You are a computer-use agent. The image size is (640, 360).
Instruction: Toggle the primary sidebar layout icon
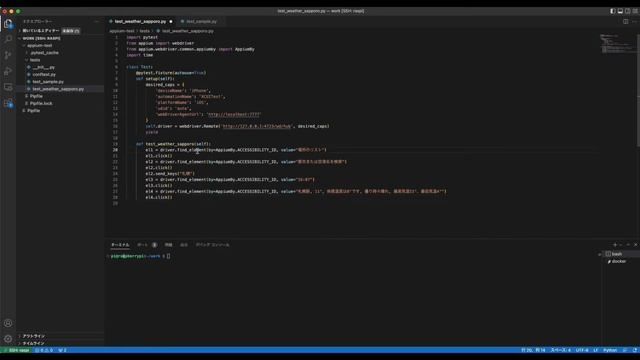pos(613,11)
